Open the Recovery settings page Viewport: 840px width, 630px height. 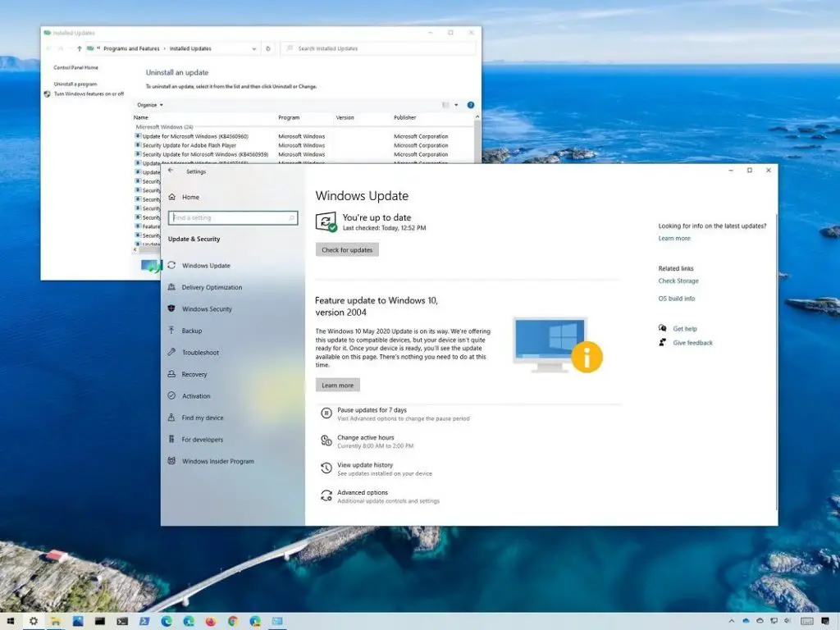(x=194, y=374)
